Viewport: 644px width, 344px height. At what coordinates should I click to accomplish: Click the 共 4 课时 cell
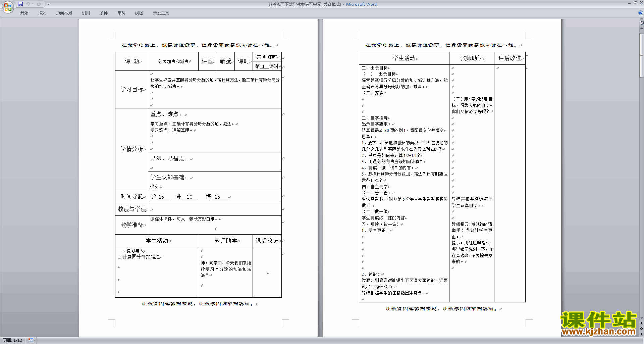[x=267, y=57]
